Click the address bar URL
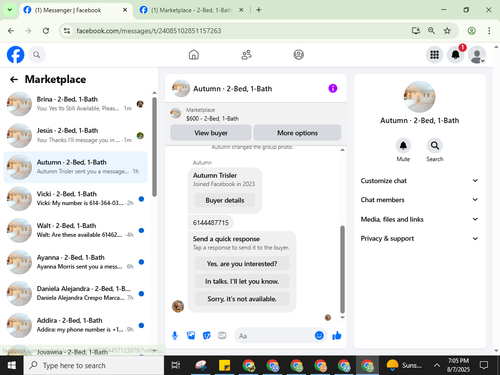500x375 pixels. pyautogui.click(x=149, y=31)
